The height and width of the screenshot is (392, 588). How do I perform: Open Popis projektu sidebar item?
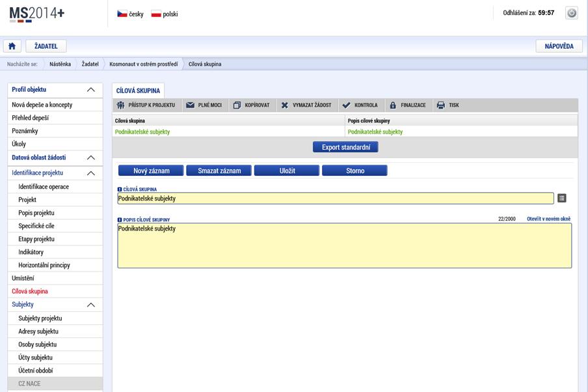coord(55,213)
